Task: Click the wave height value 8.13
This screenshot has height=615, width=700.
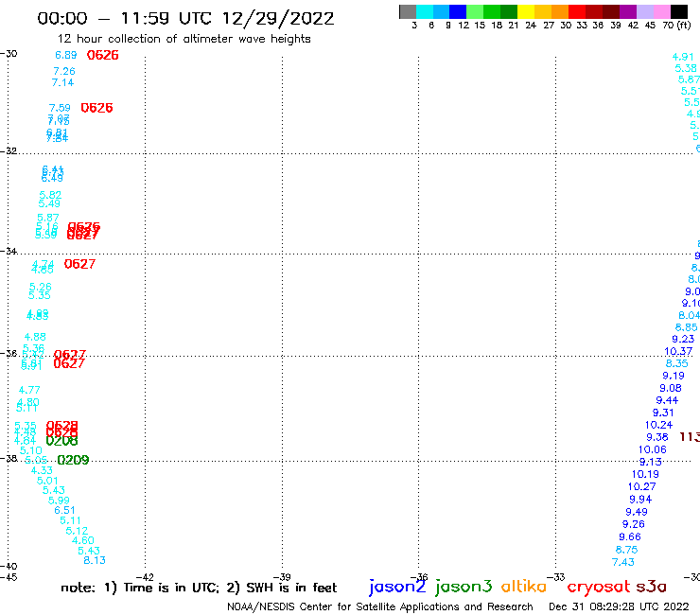Action: [x=95, y=560]
